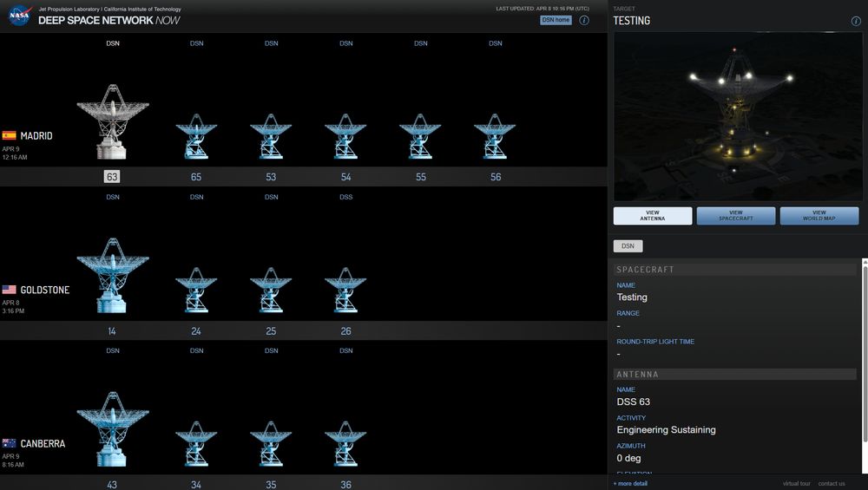Image resolution: width=868 pixels, height=490 pixels.
Task: Select Goldstone antenna dish 25
Action: (271, 290)
